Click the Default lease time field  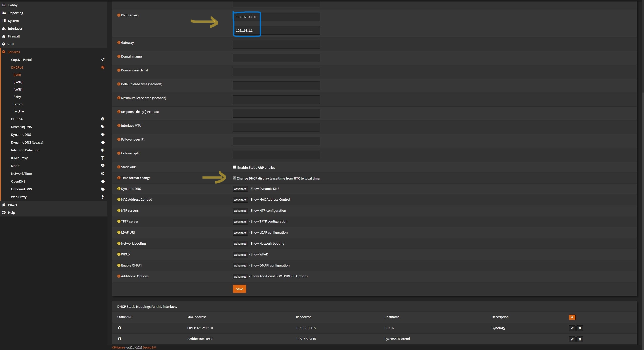pos(276,86)
